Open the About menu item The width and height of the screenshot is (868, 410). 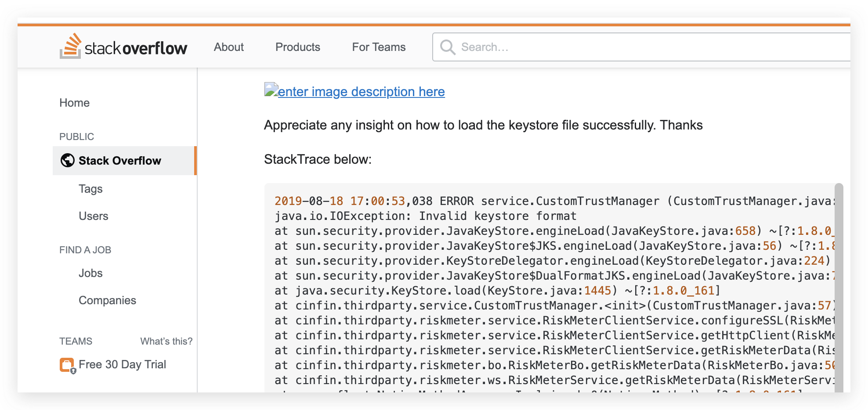[229, 47]
